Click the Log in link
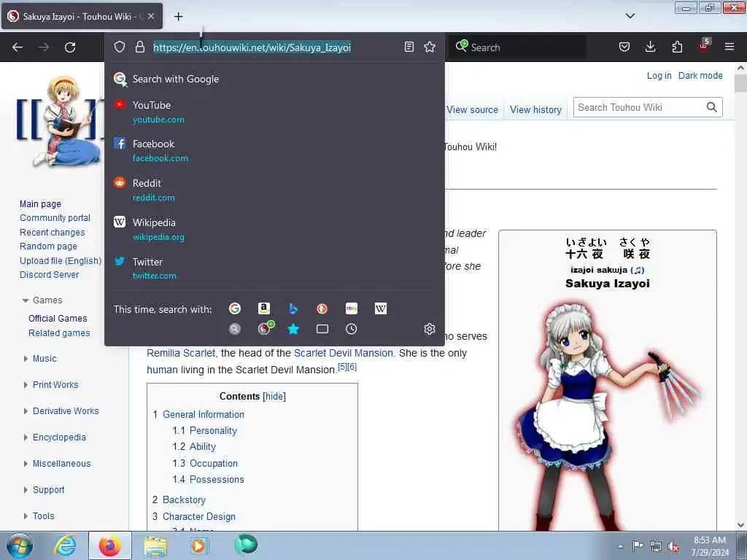The image size is (747, 560). 659,75
